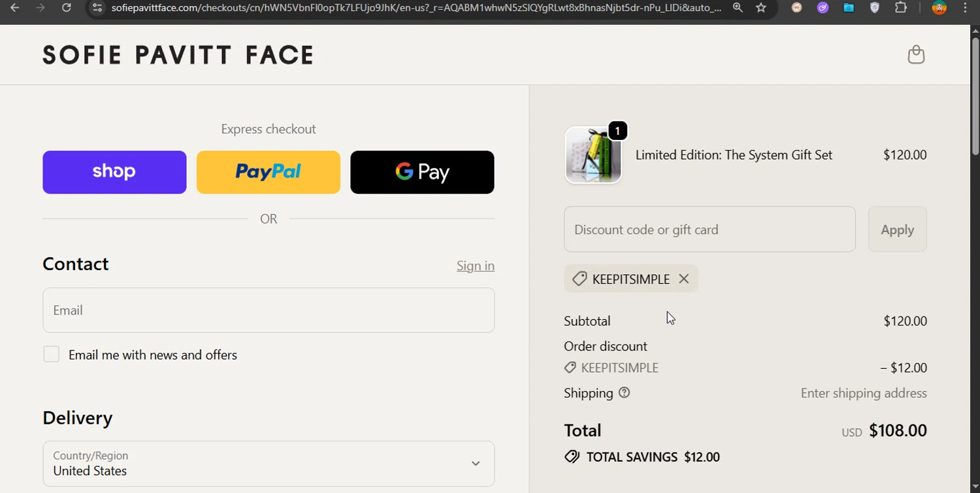
Task: Check Email me with news and offers
Action: [51, 354]
